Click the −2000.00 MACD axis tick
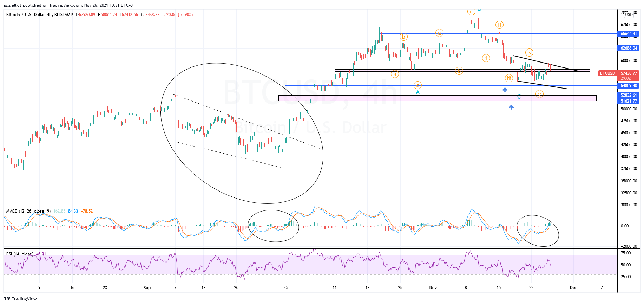Viewport: 644px width, 305px height. click(628, 246)
